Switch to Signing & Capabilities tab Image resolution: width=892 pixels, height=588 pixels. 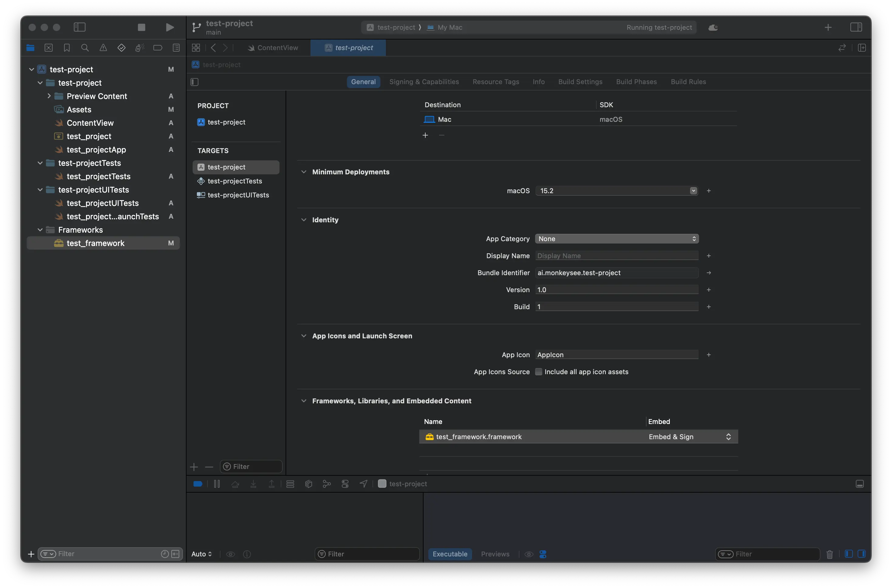[424, 82]
